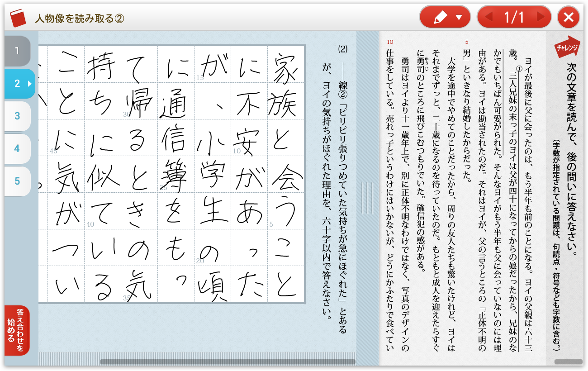Select question tab 2
Viewport: 588px width, 371px height.
tap(19, 84)
